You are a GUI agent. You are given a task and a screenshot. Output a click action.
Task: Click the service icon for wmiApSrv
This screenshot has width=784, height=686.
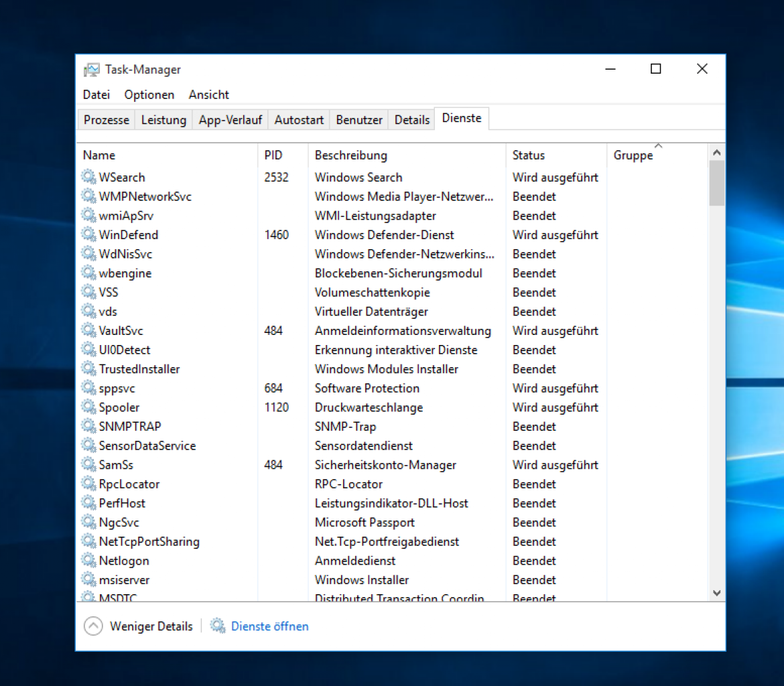coord(88,215)
